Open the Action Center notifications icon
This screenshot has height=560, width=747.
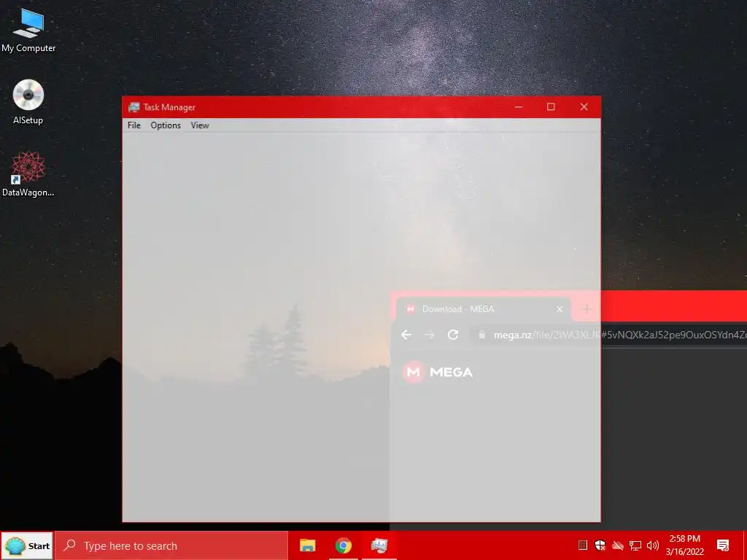click(x=723, y=545)
